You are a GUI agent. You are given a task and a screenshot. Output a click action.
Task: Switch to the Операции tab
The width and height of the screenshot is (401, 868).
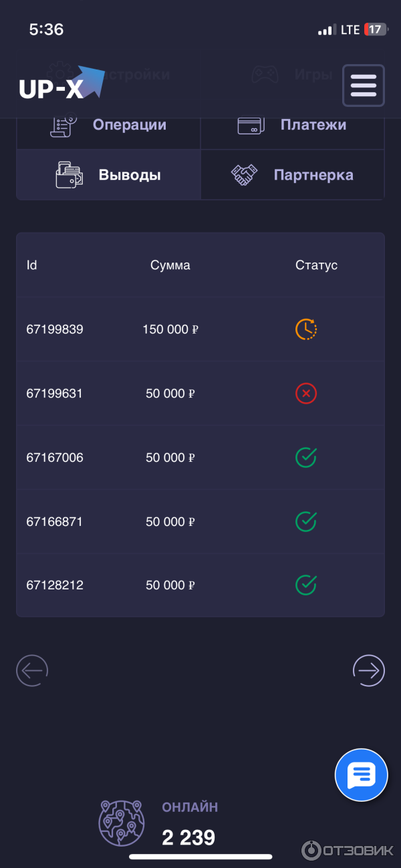(109, 126)
